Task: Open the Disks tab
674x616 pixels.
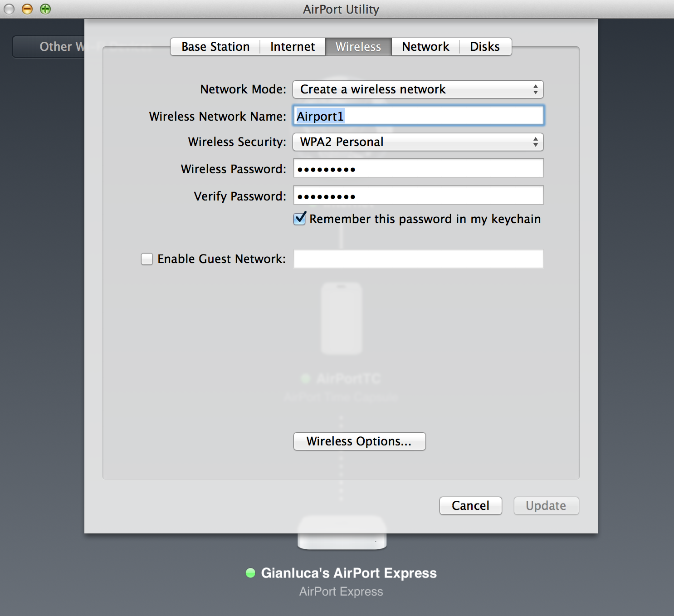Action: coord(485,47)
